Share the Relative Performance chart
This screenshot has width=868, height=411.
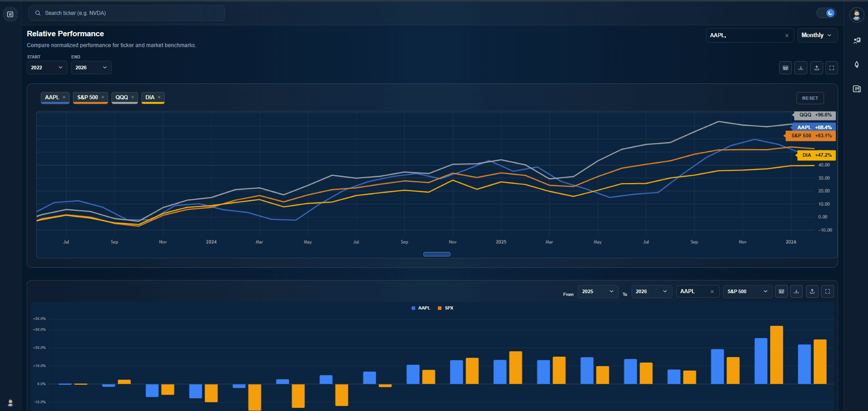click(816, 68)
